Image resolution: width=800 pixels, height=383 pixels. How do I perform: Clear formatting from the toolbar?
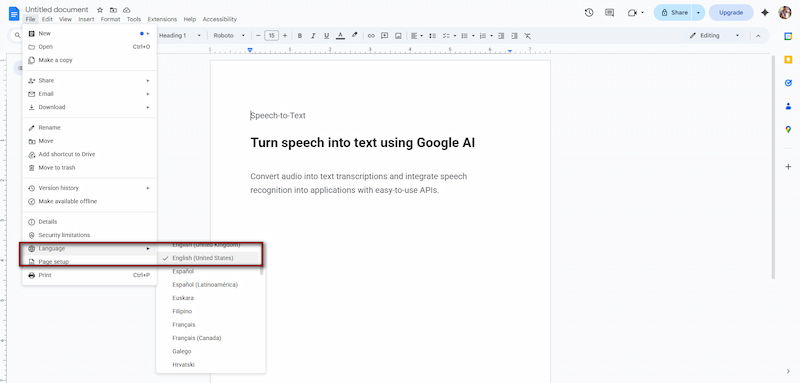[528, 36]
